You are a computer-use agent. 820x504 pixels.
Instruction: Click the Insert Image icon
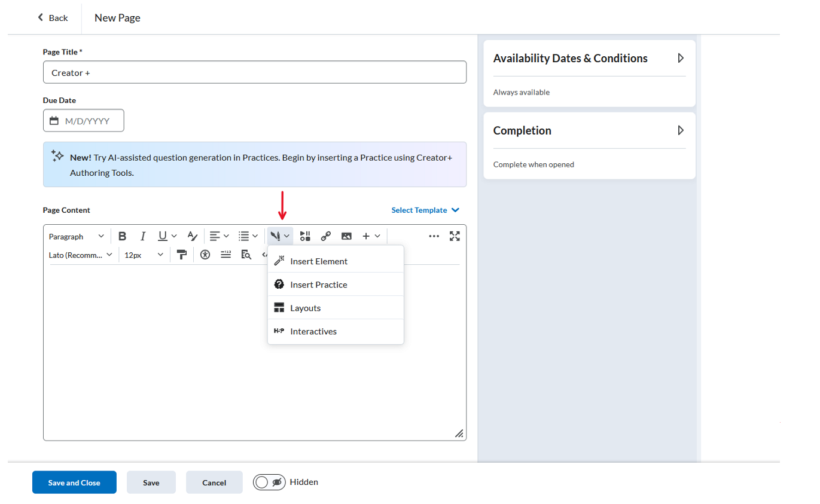click(346, 236)
